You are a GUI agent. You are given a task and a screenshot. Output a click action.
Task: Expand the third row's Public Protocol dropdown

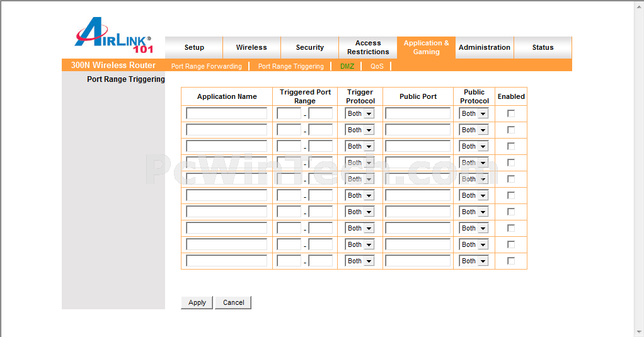coord(474,147)
